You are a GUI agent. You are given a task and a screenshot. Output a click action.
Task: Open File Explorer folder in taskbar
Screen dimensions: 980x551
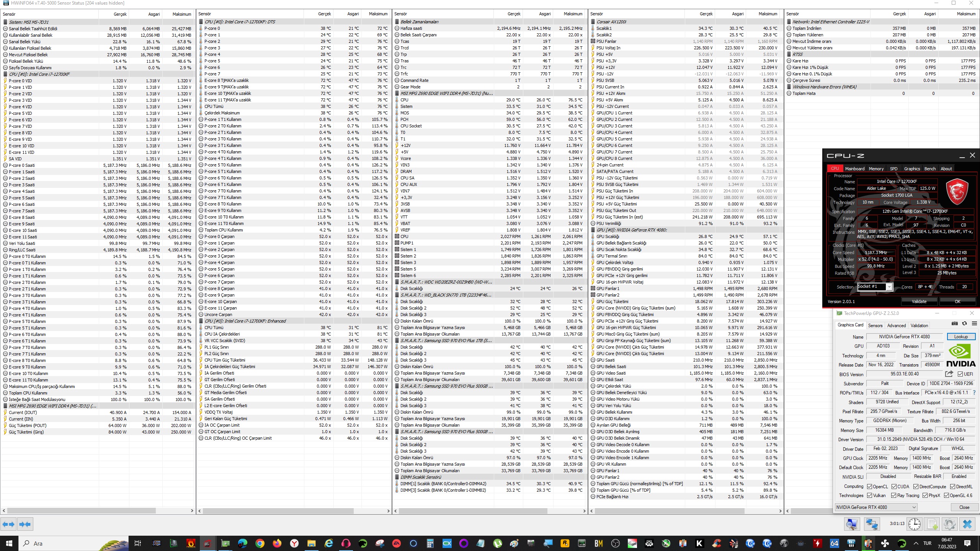click(311, 543)
